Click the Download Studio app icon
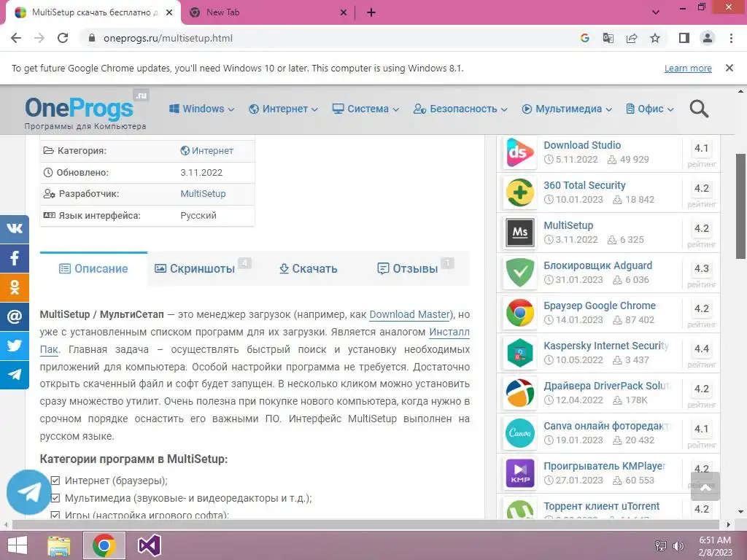747x560 pixels. pyautogui.click(x=519, y=152)
